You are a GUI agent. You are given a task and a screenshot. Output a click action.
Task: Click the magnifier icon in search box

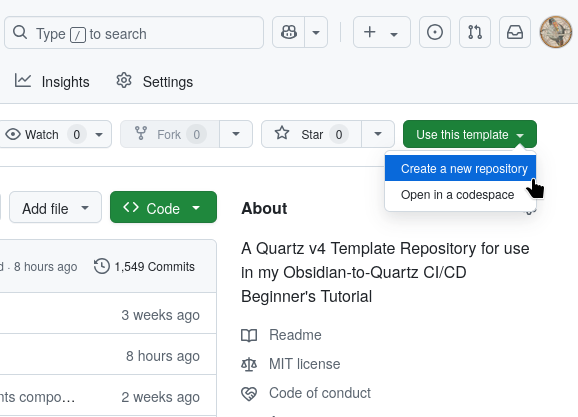pyautogui.click(x=20, y=32)
